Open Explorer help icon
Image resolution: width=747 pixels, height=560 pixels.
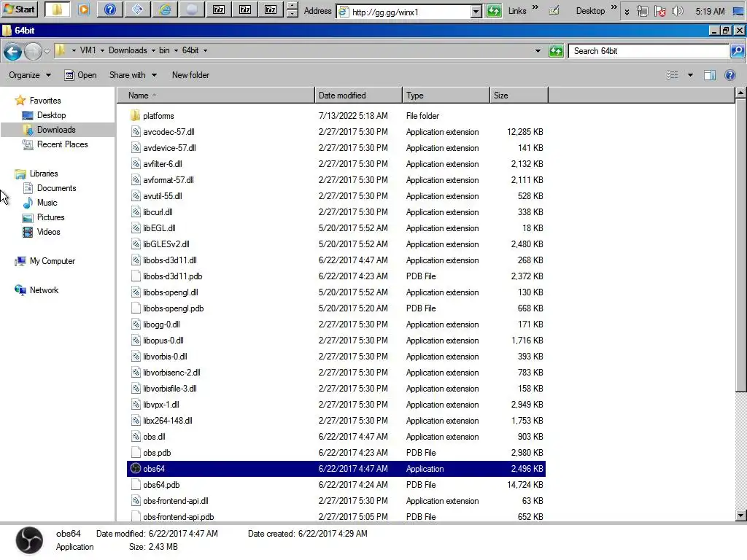(x=729, y=75)
